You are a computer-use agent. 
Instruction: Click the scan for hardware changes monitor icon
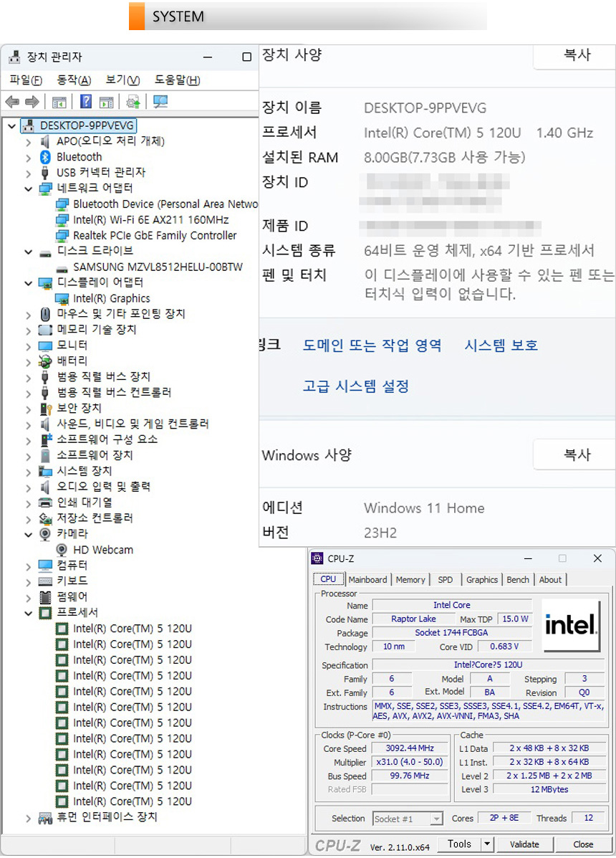point(160,102)
